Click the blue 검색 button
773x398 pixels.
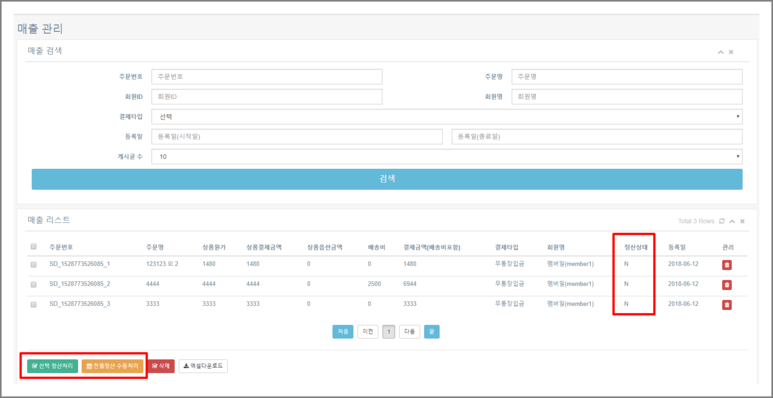[x=387, y=179]
